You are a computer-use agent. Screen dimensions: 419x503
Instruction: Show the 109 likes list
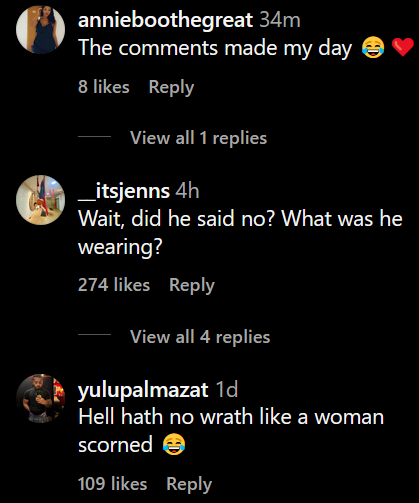point(112,484)
